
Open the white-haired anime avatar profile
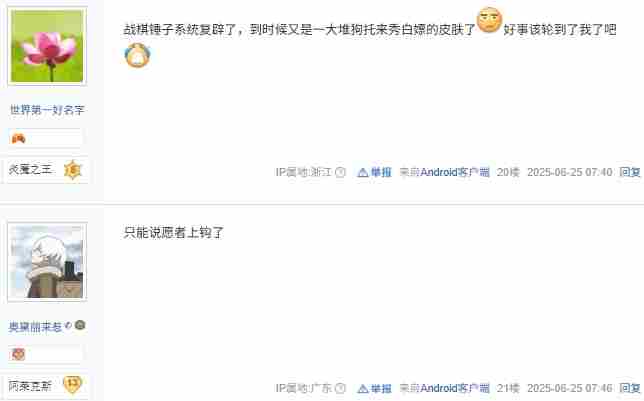(47, 262)
